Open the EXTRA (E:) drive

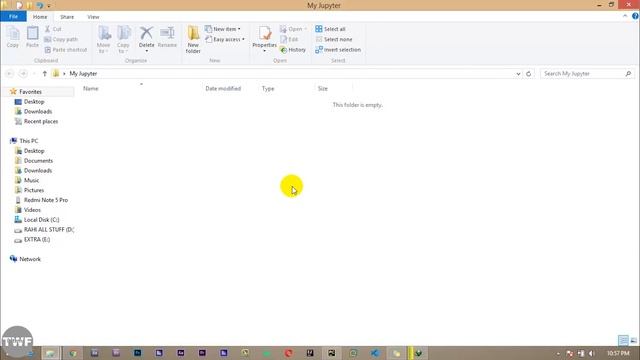(x=37, y=239)
